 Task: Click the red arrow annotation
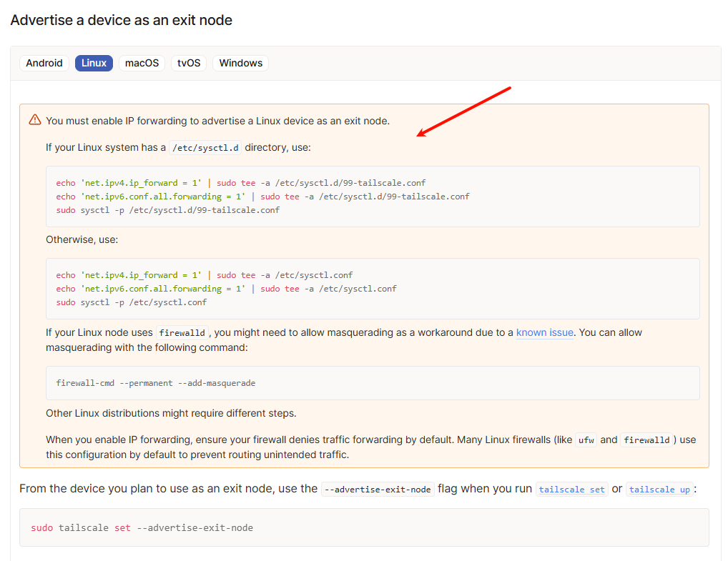[x=463, y=111]
